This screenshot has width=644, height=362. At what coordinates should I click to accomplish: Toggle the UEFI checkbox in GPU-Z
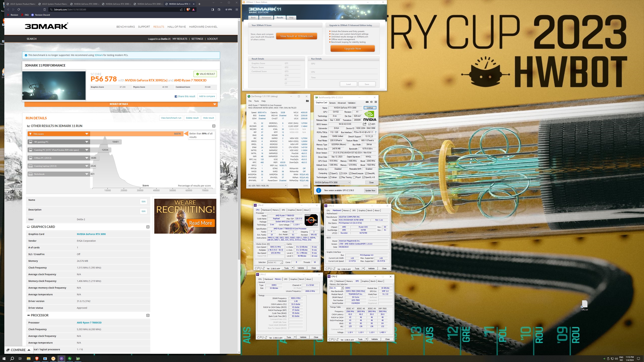pos(369,124)
